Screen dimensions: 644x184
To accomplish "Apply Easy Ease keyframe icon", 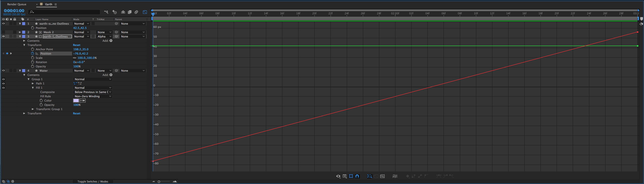I will pyautogui.click(x=439, y=176).
